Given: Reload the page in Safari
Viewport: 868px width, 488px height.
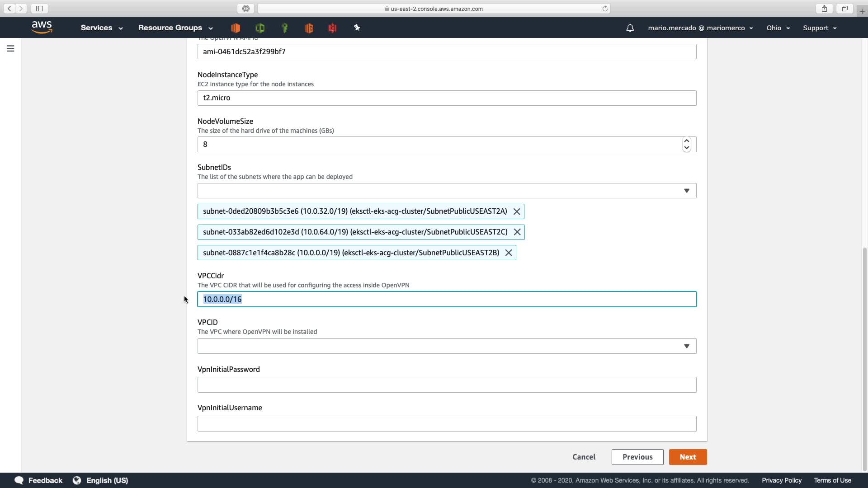Looking at the screenshot, I should tap(604, 9).
